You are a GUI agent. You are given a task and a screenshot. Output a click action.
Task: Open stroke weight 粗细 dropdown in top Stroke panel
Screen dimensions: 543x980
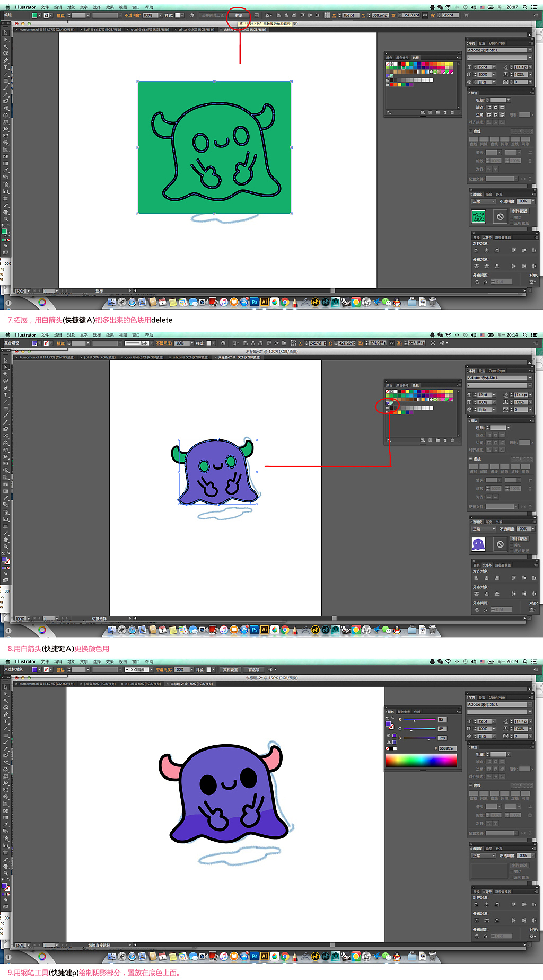point(508,100)
